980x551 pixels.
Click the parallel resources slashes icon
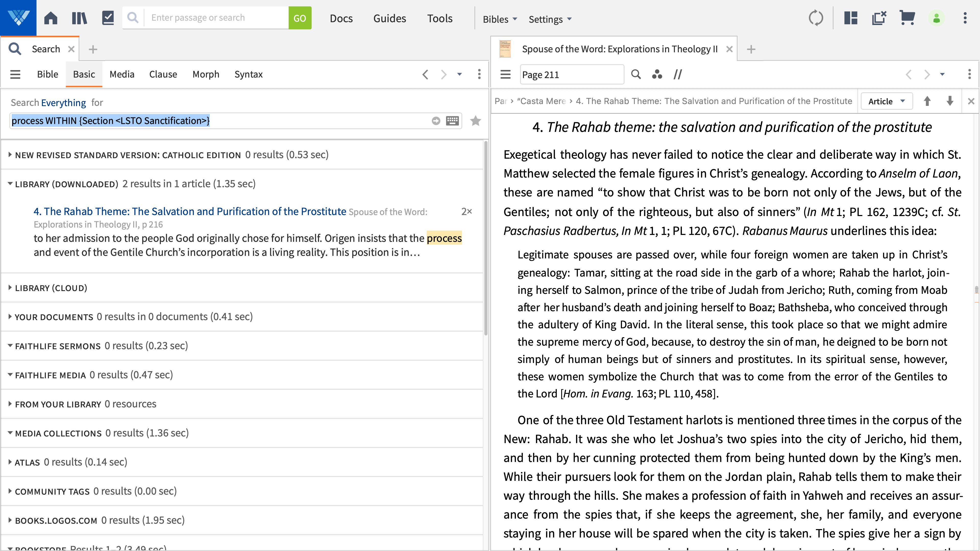point(678,74)
